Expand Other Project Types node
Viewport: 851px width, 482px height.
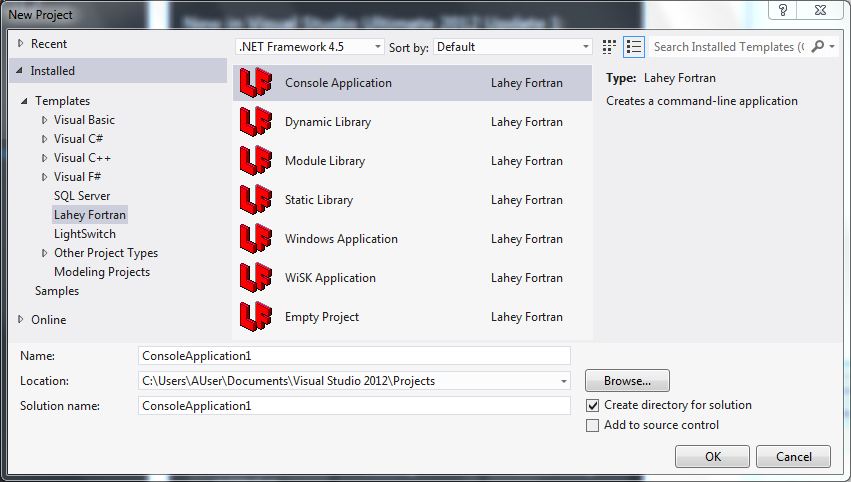(45, 253)
